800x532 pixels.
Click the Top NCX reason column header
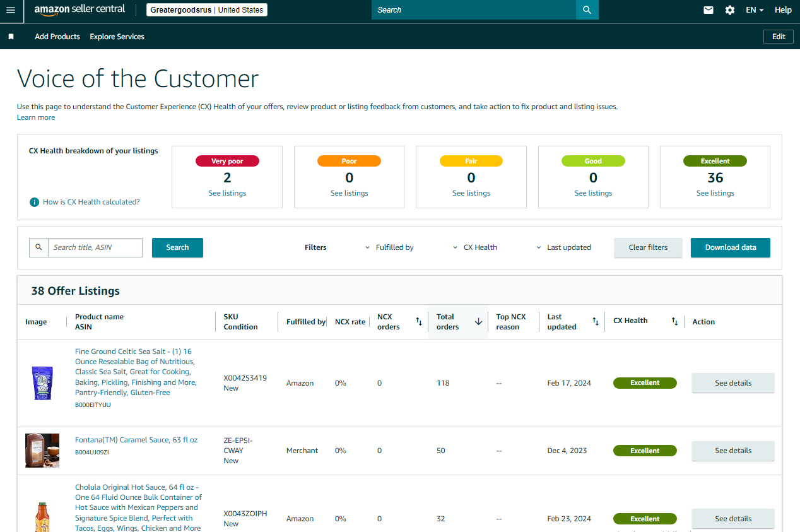511,322
